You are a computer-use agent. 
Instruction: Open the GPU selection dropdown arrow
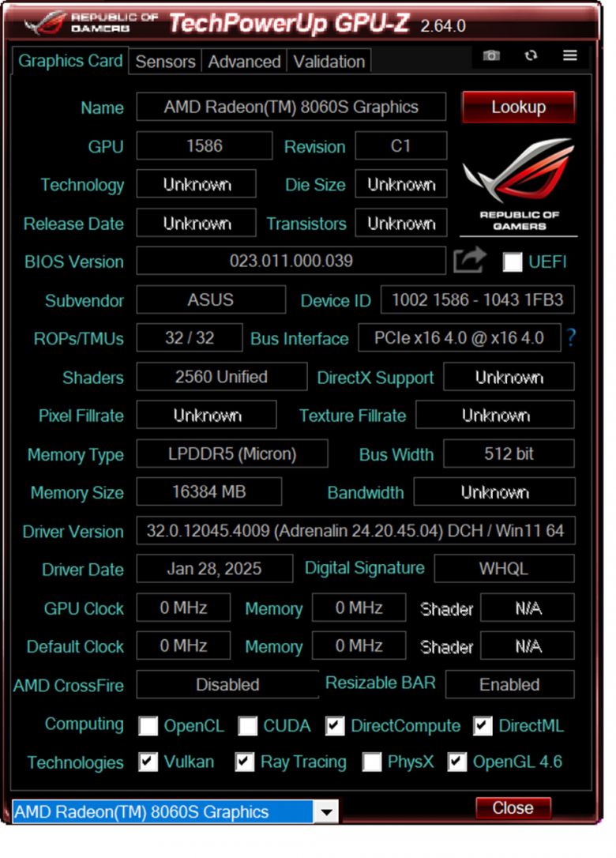coord(326,811)
